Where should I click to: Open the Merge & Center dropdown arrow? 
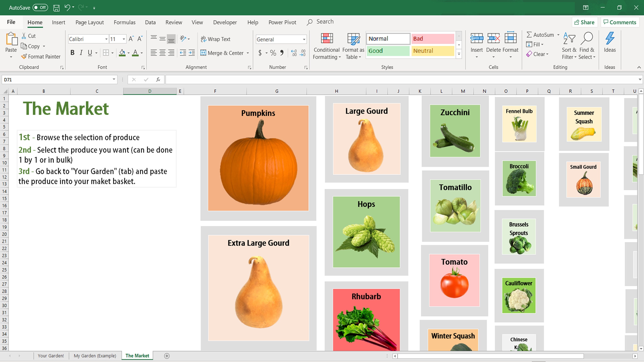pos(248,53)
